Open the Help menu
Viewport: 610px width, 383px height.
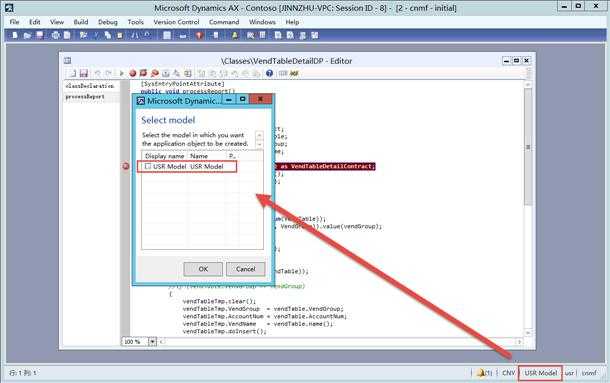(x=292, y=22)
